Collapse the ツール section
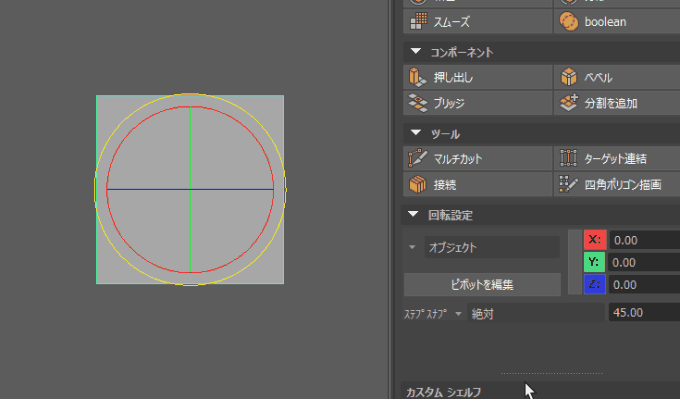The width and height of the screenshot is (680, 399). point(415,133)
